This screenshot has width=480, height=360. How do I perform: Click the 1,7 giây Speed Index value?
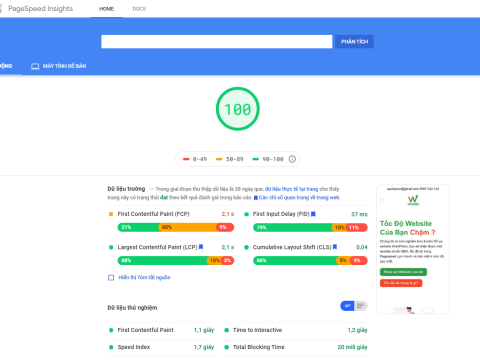pyautogui.click(x=204, y=347)
